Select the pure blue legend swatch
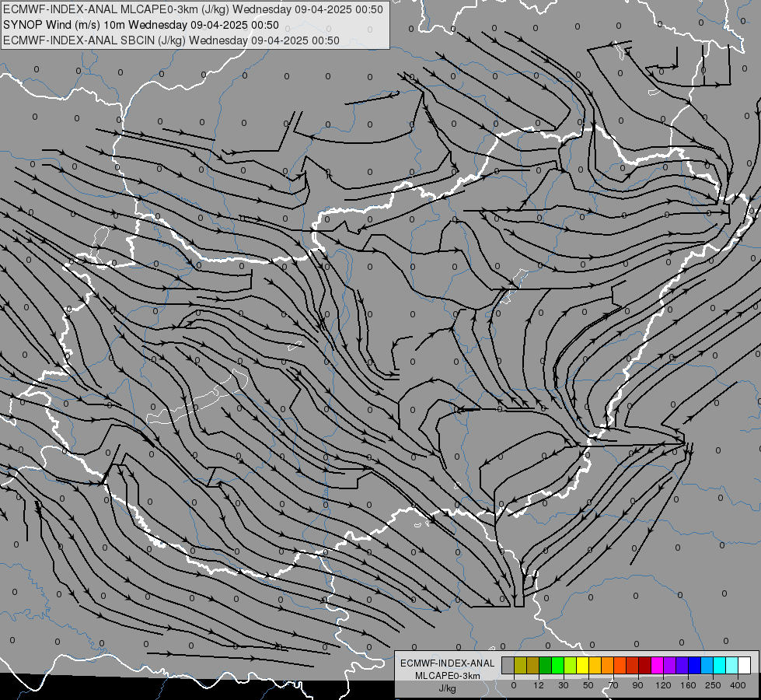Image resolution: width=761 pixels, height=700 pixels. [x=694, y=666]
